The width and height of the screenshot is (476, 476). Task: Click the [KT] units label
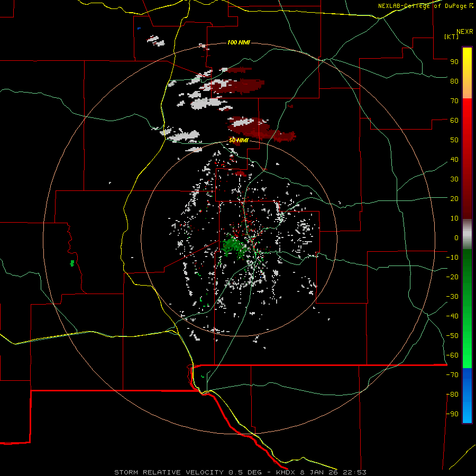[452, 36]
